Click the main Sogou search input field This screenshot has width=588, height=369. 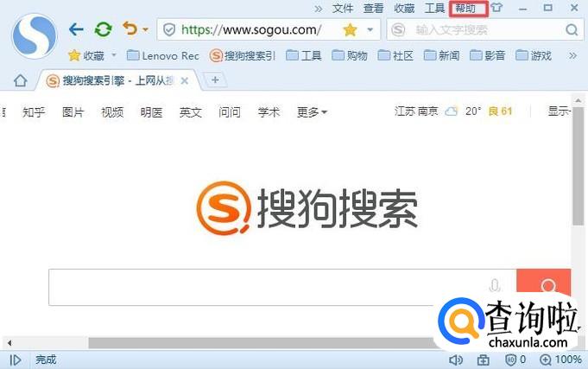tap(259, 287)
